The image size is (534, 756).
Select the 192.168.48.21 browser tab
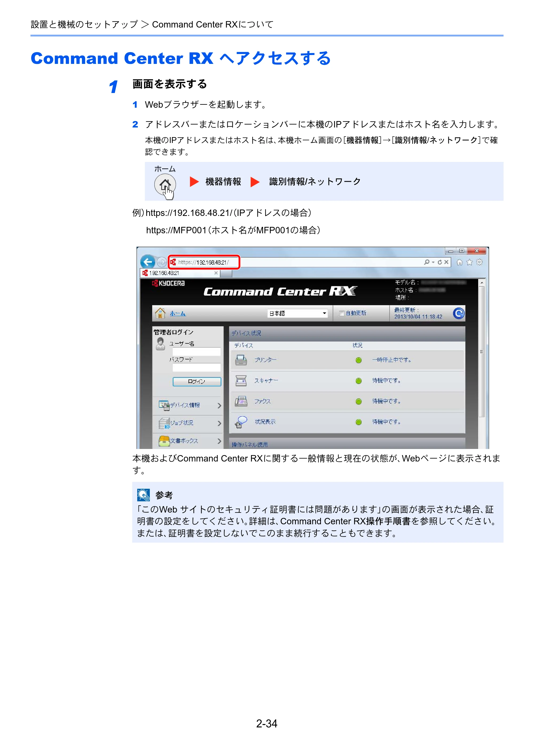[180, 273]
